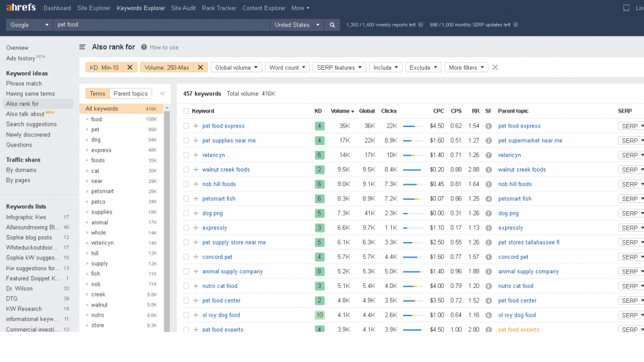
Task: Open the Questions keyword ideas report
Action: [x=19, y=145]
